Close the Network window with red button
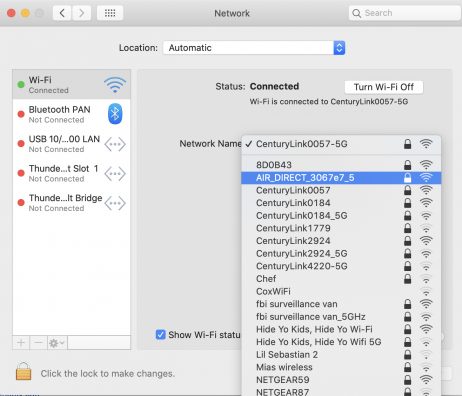Screen dimensions: 462x396 (x=11, y=13)
